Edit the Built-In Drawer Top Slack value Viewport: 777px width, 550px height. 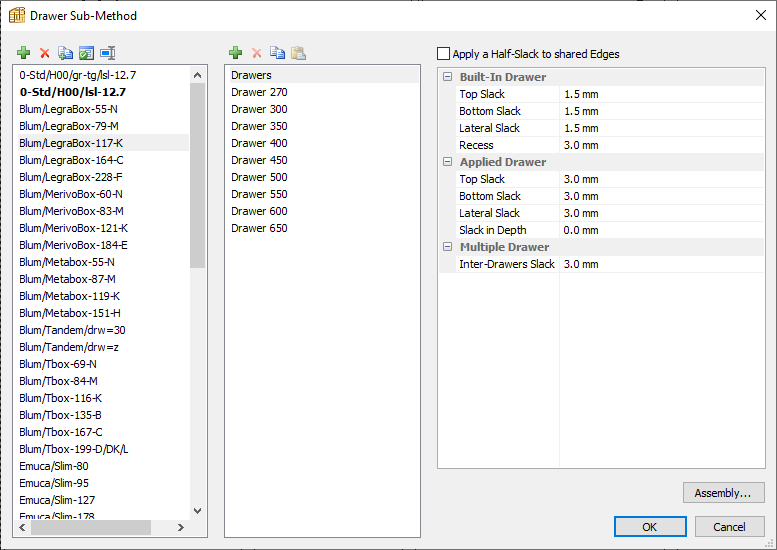tap(662, 94)
